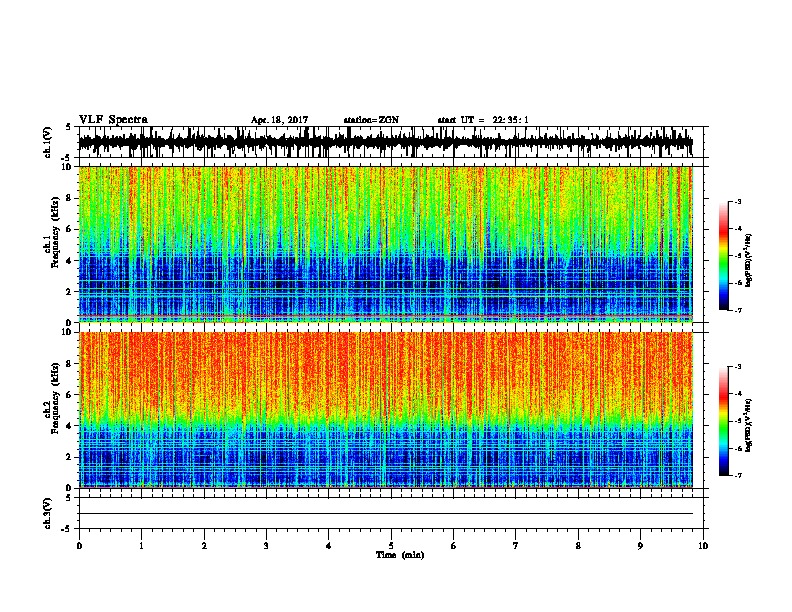Click the 'station=ZGN' label
This screenshot has height=612, width=792.
pyautogui.click(x=371, y=120)
